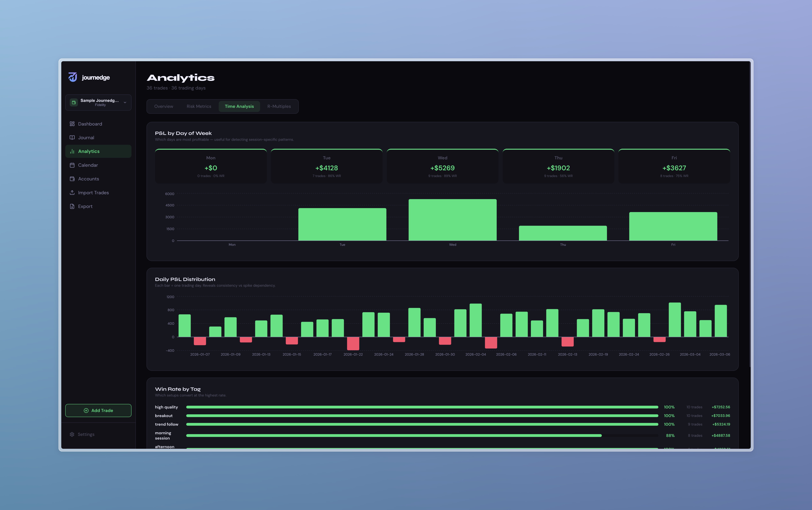812x510 pixels.
Task: Click the Export file icon
Action: coord(72,206)
